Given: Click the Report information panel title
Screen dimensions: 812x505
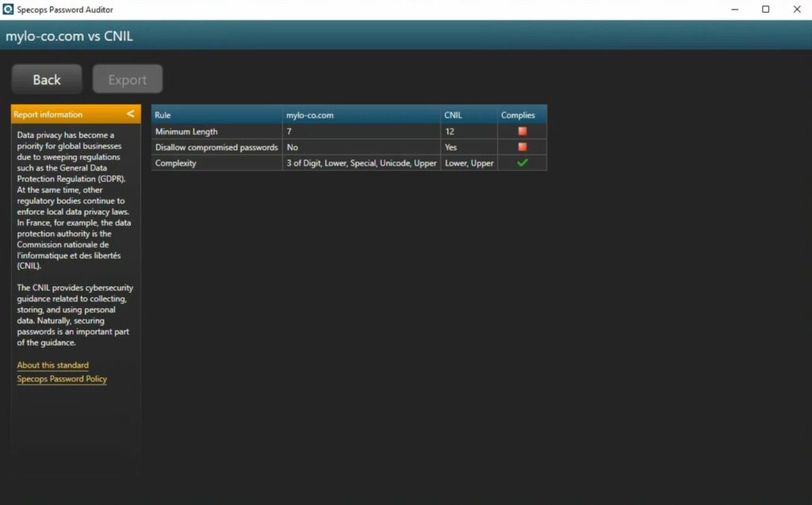Looking at the screenshot, I should (x=48, y=114).
